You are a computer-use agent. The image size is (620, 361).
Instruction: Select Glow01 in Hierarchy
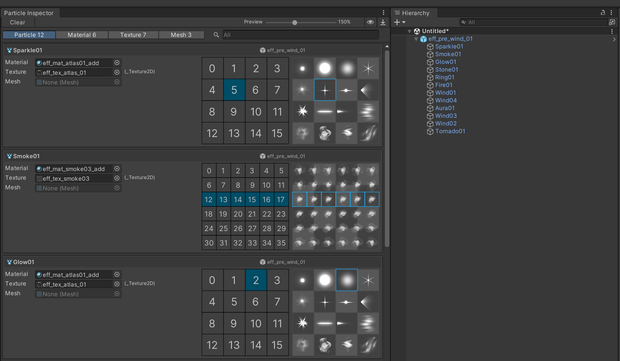click(x=446, y=62)
